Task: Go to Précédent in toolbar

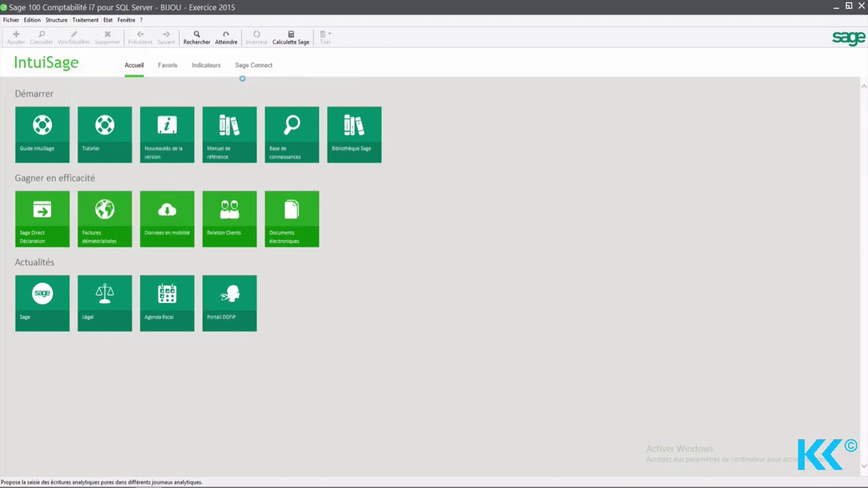Action: (x=140, y=37)
